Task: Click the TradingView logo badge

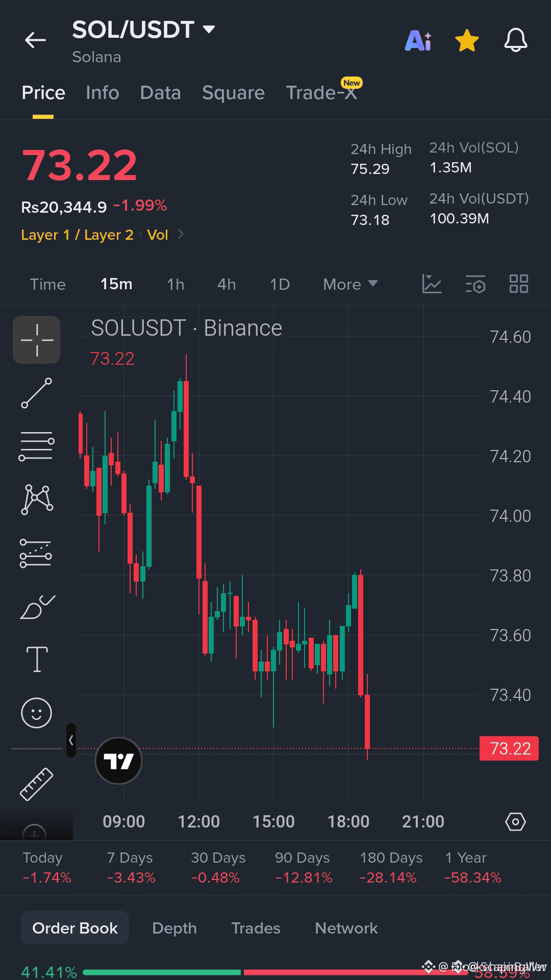Action: (118, 761)
